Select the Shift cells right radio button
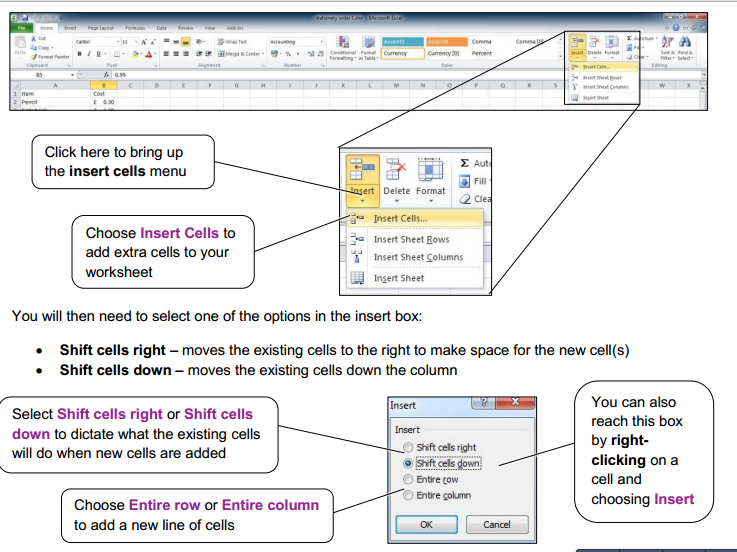The width and height of the screenshot is (737, 552). (407, 447)
